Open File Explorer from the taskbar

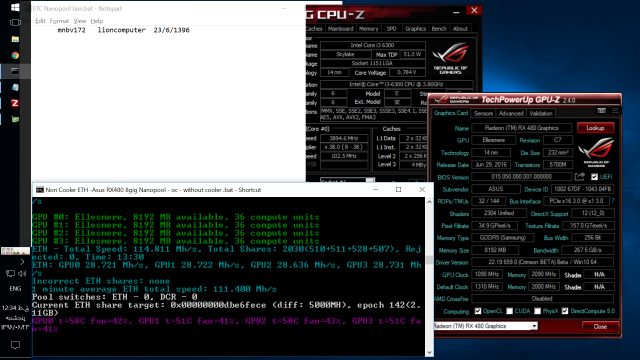pyautogui.click(x=15, y=39)
